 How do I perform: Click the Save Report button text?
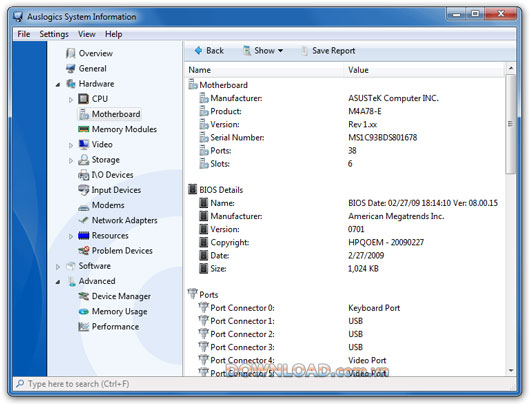pyautogui.click(x=334, y=51)
